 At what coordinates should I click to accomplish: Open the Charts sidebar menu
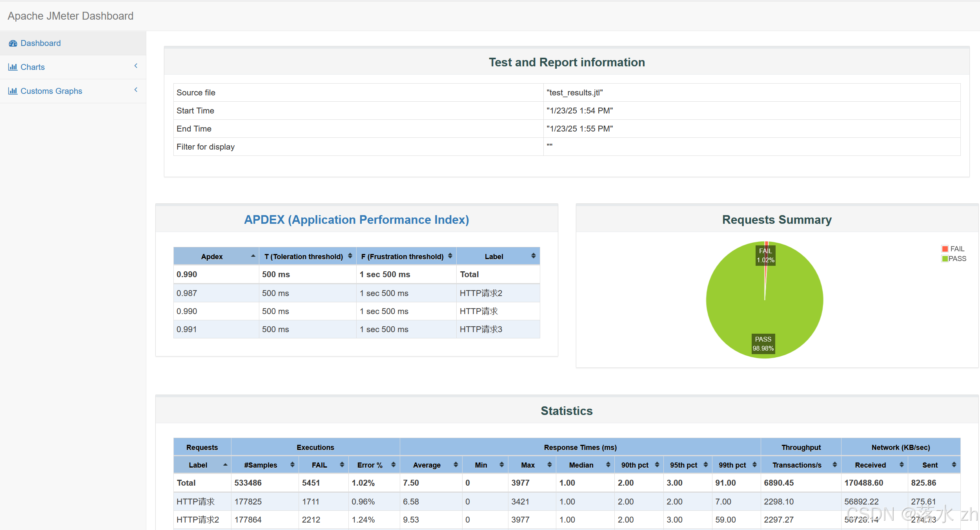point(73,67)
